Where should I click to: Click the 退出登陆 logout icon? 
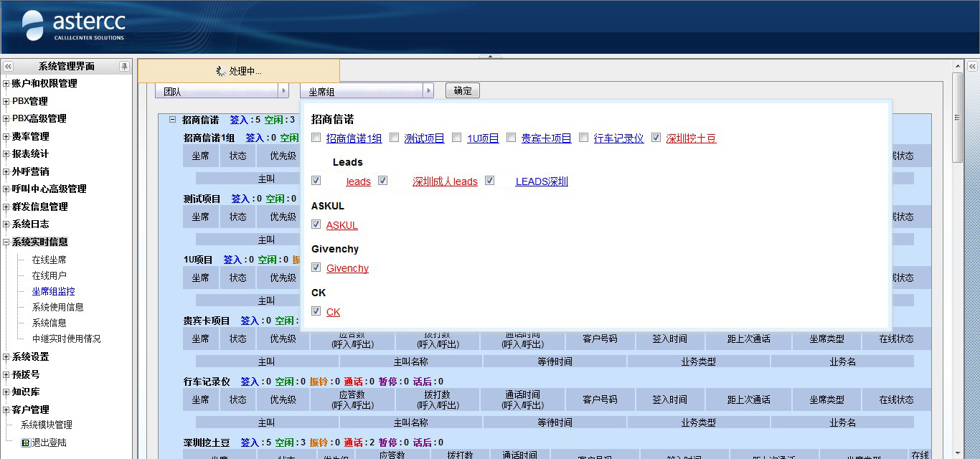click(26, 443)
